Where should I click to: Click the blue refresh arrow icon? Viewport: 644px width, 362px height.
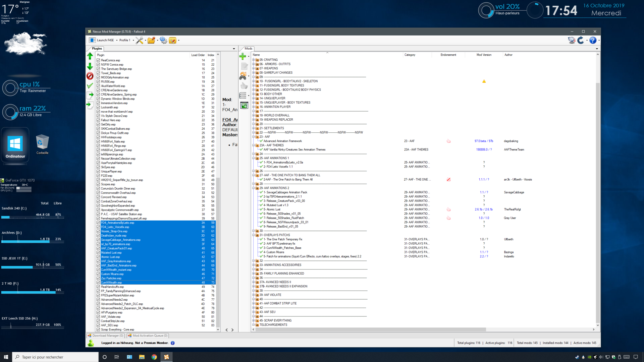581,40
